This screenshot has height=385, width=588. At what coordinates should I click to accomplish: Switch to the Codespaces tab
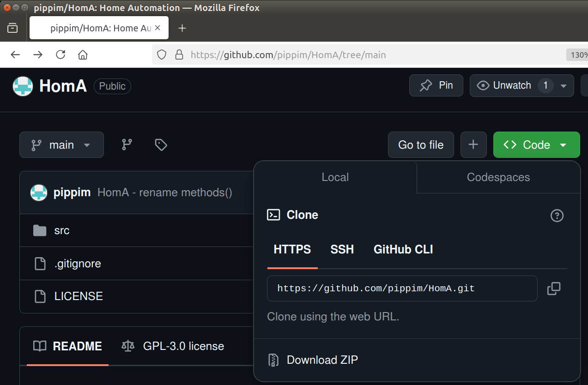coord(498,177)
